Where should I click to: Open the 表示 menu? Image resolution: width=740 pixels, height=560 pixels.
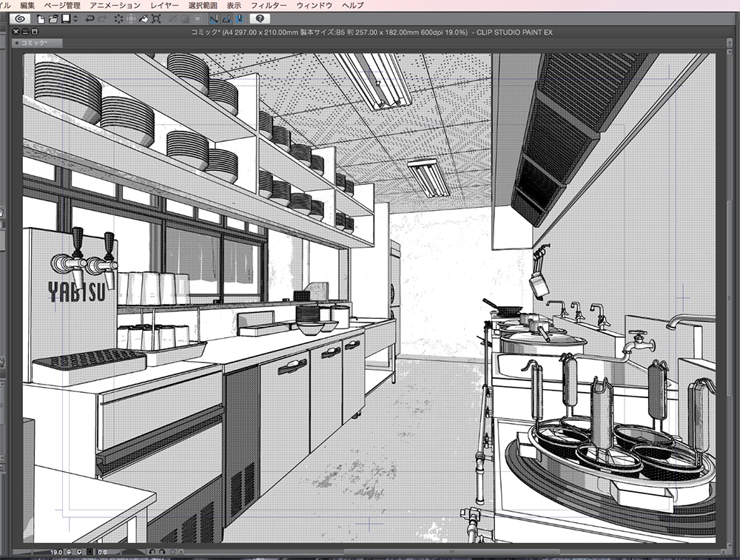[234, 5]
